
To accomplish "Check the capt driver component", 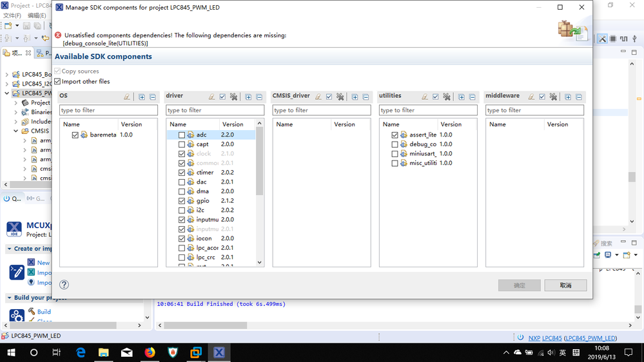I will (x=182, y=144).
